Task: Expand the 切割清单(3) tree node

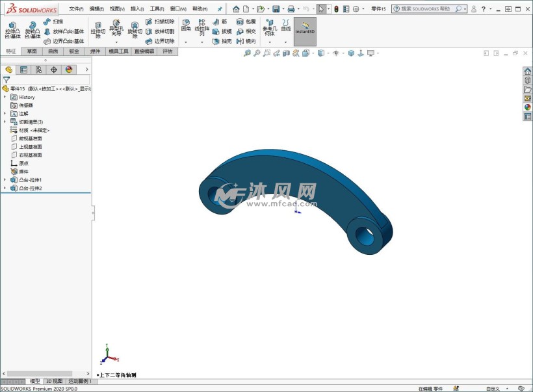Action: pyautogui.click(x=5, y=122)
